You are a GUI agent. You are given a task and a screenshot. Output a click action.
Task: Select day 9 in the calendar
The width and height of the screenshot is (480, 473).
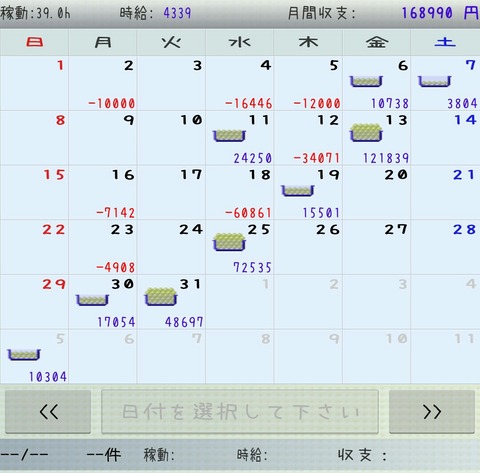103,138
